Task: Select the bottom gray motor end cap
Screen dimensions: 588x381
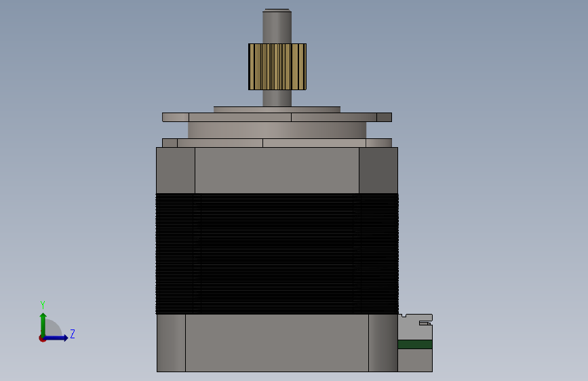Action: point(277,343)
